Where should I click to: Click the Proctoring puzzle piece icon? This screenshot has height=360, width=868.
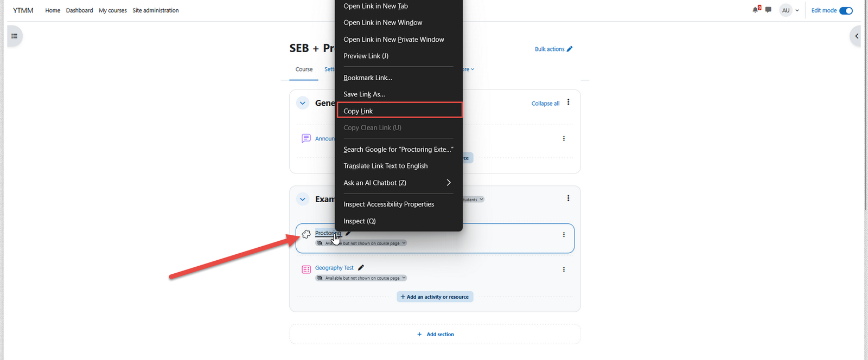pyautogui.click(x=306, y=234)
